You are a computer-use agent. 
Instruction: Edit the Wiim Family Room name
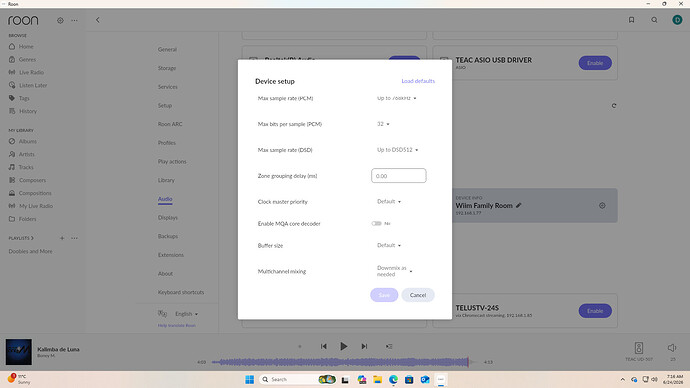tap(519, 205)
